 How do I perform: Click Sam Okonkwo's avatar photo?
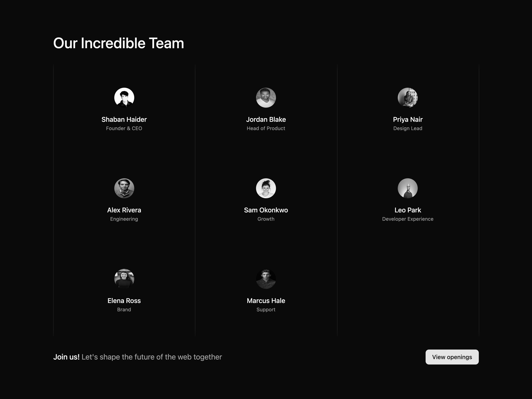(266, 188)
